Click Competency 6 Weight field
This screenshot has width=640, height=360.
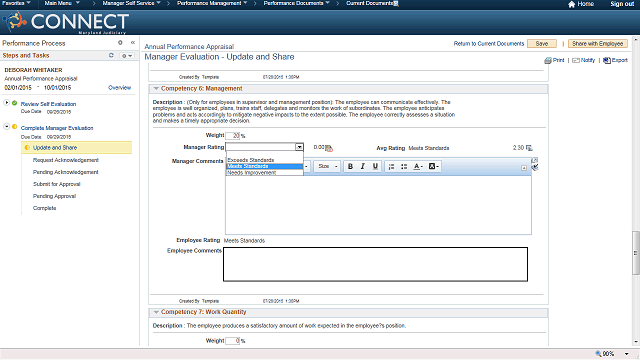[233, 136]
